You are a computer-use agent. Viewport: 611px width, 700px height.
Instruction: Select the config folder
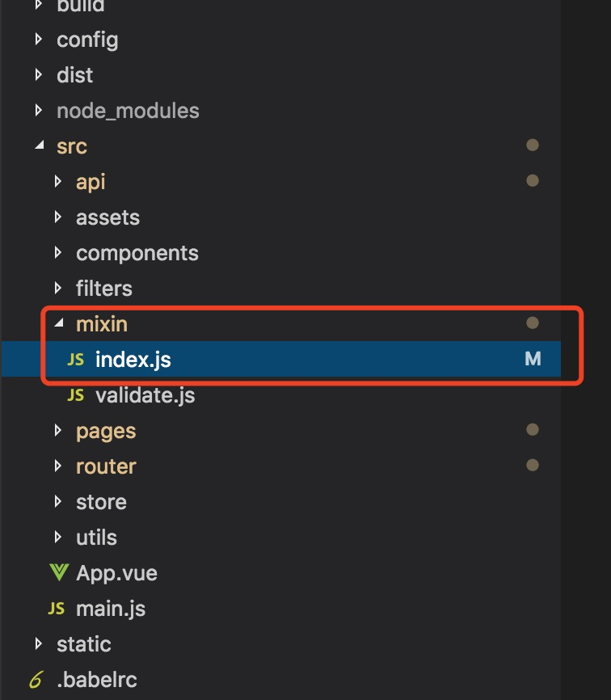click(87, 40)
